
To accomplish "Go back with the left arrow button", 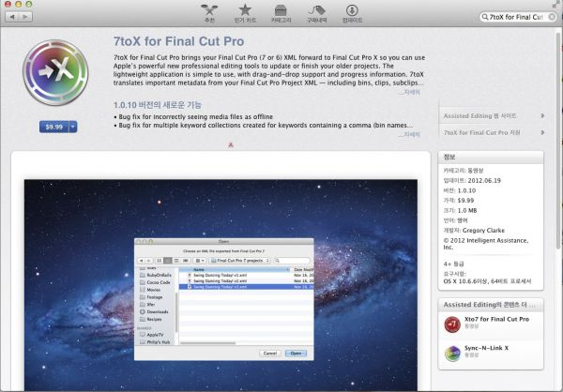I will 12,17.
